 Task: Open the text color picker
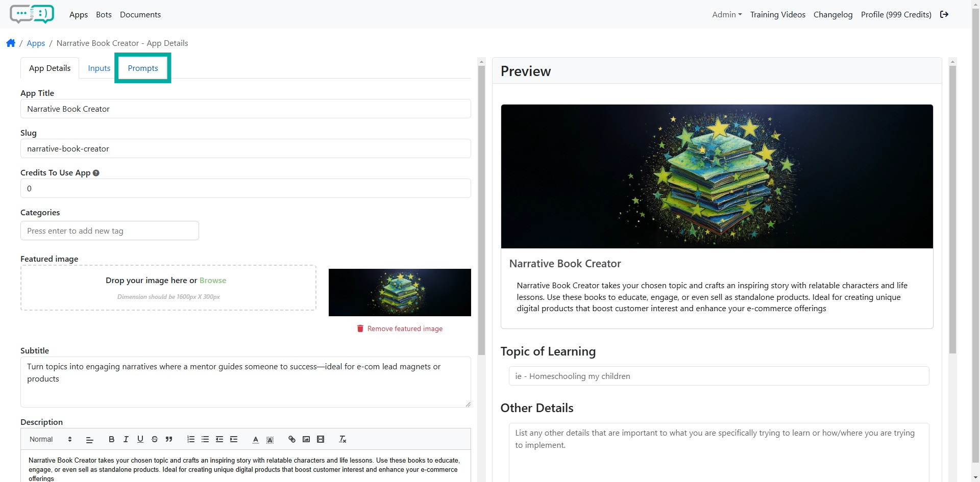256,439
